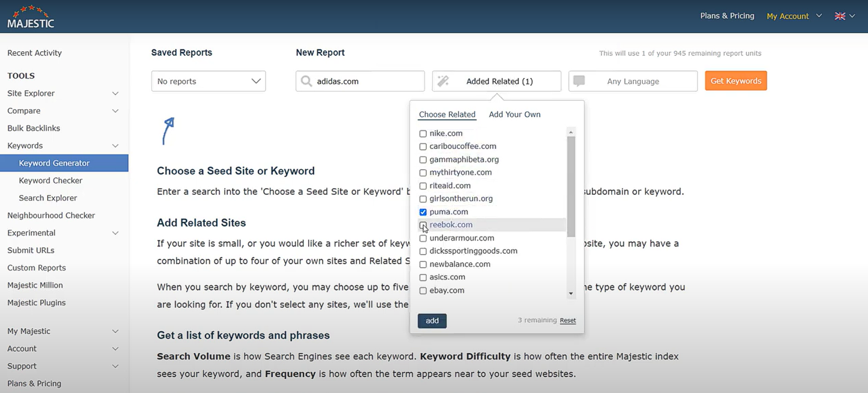Screen dimensions: 868x393
Task: Click the Majestic logo
Action: (x=31, y=17)
